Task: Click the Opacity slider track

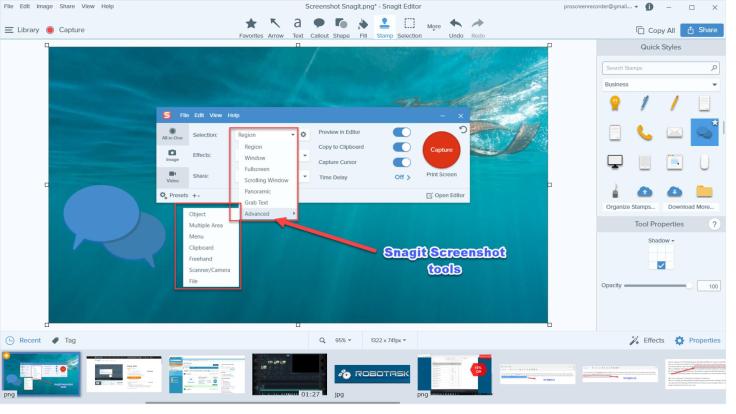Action: (x=657, y=285)
